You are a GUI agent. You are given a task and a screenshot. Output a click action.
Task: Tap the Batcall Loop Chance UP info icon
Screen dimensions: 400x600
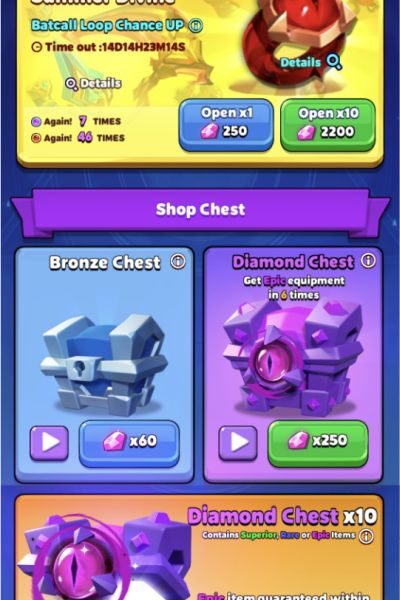click(x=196, y=26)
